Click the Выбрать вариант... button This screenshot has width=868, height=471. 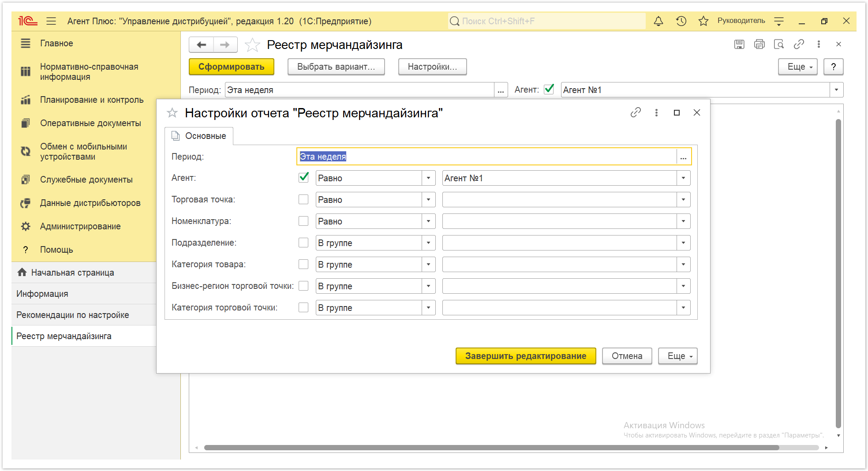[336, 67]
